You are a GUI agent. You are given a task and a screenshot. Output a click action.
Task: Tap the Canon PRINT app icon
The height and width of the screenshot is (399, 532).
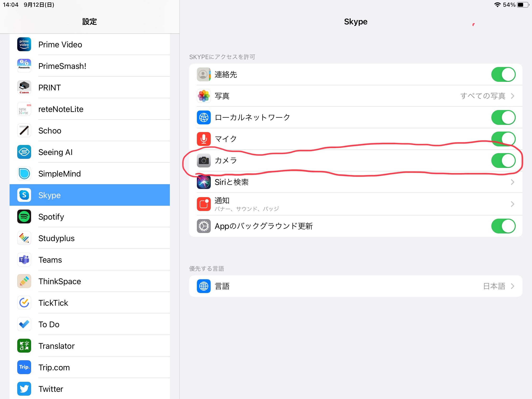pos(24,87)
